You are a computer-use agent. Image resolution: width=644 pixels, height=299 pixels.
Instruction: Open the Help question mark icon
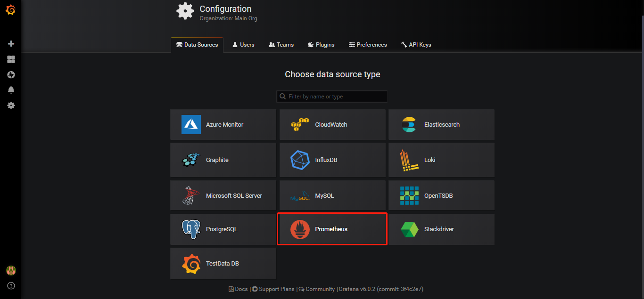click(x=11, y=286)
